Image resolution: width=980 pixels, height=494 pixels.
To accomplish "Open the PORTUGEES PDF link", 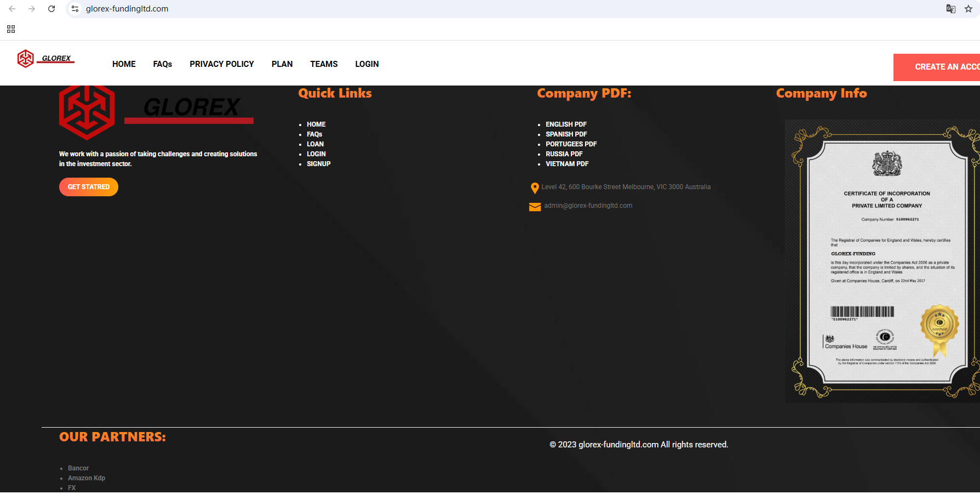I will coord(571,144).
